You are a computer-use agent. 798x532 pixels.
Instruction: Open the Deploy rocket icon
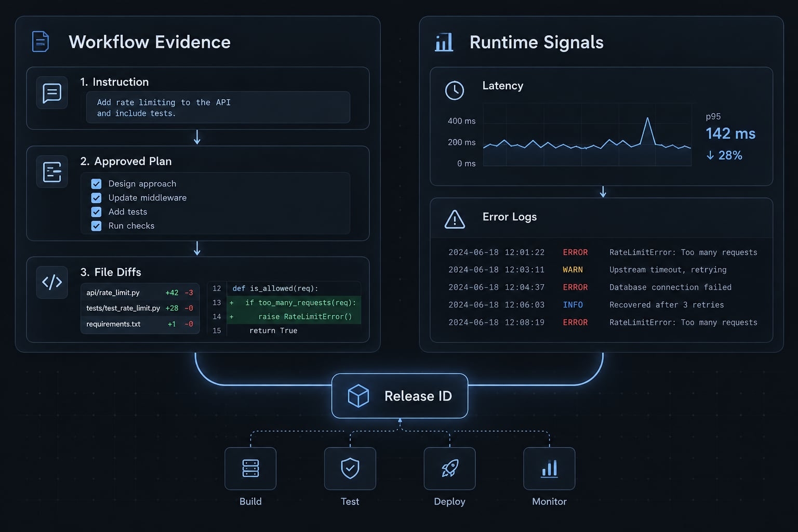coord(449,468)
